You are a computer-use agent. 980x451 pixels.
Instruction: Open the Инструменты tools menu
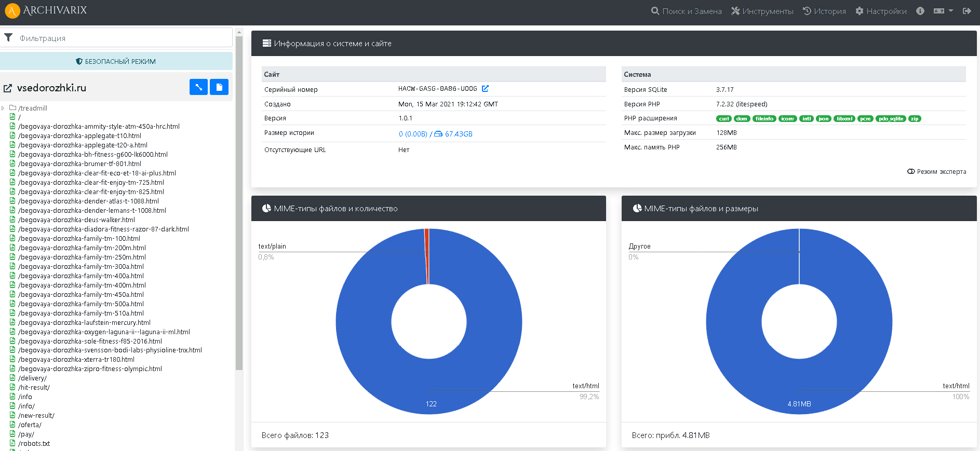(762, 11)
